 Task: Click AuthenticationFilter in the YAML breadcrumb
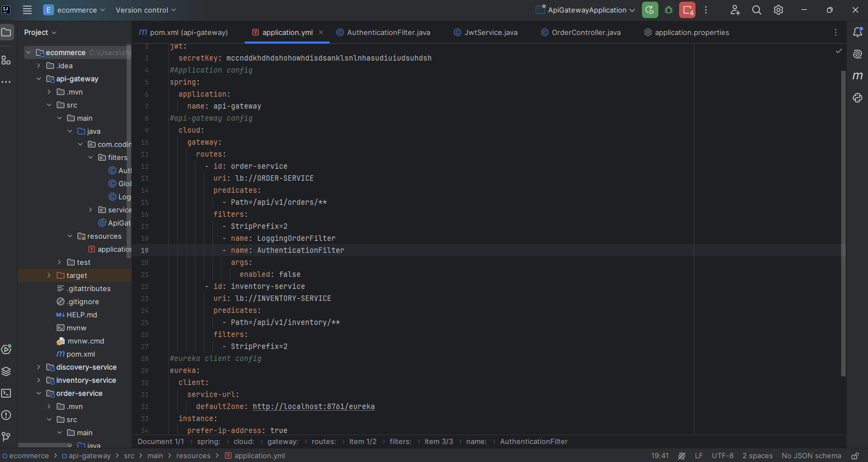534,442
